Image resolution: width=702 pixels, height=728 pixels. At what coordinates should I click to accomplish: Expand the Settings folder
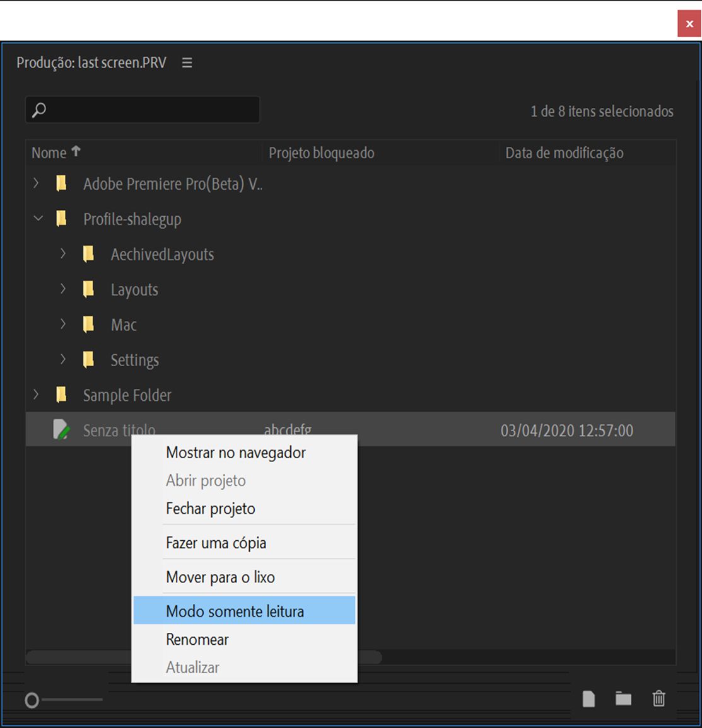click(63, 359)
